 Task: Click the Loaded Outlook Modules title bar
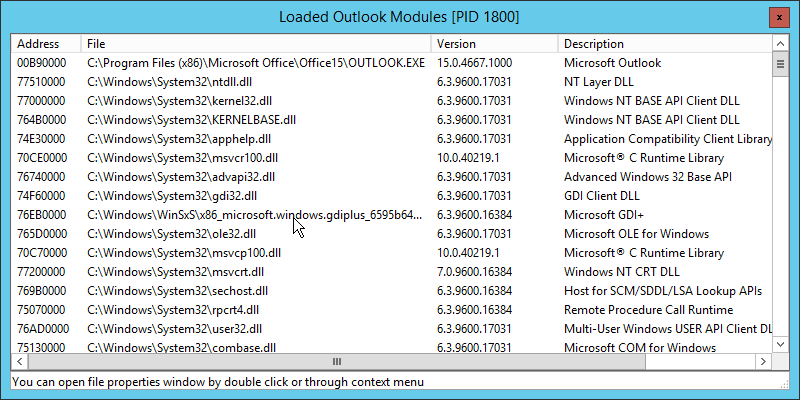coord(398,17)
